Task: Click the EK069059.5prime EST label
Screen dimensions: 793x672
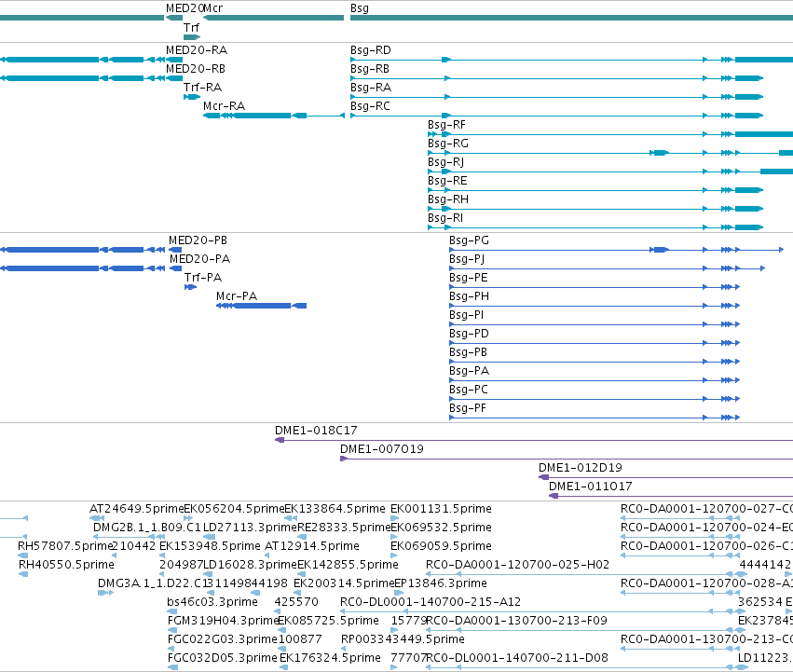Action: [x=441, y=546]
